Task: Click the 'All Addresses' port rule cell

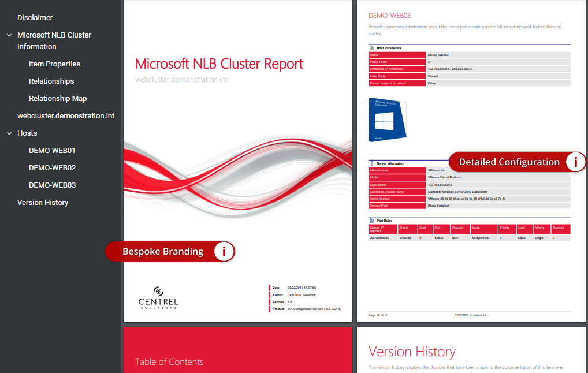Action: (x=383, y=238)
